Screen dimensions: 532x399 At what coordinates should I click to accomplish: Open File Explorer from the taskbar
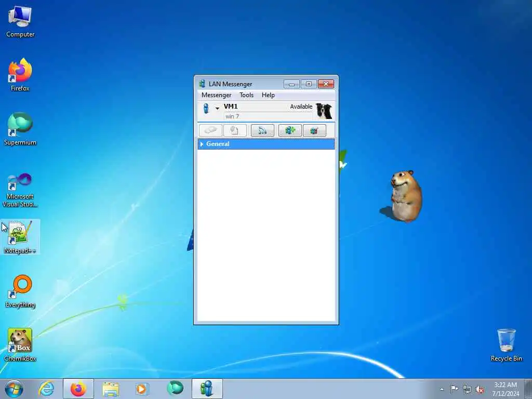click(x=111, y=389)
